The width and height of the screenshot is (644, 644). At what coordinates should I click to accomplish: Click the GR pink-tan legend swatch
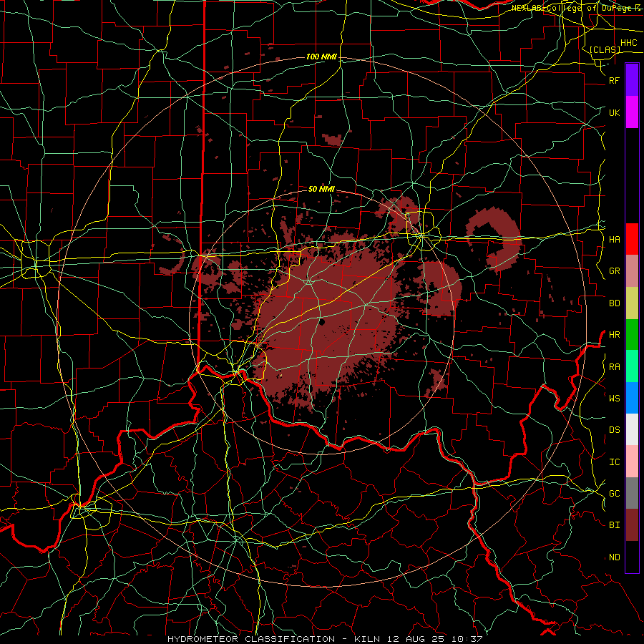pos(632,271)
